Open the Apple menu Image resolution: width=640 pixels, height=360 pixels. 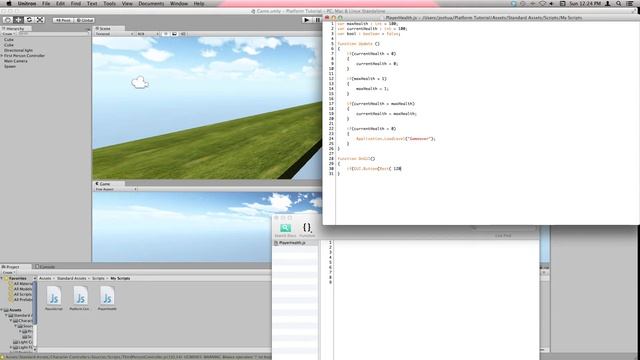point(9,3)
